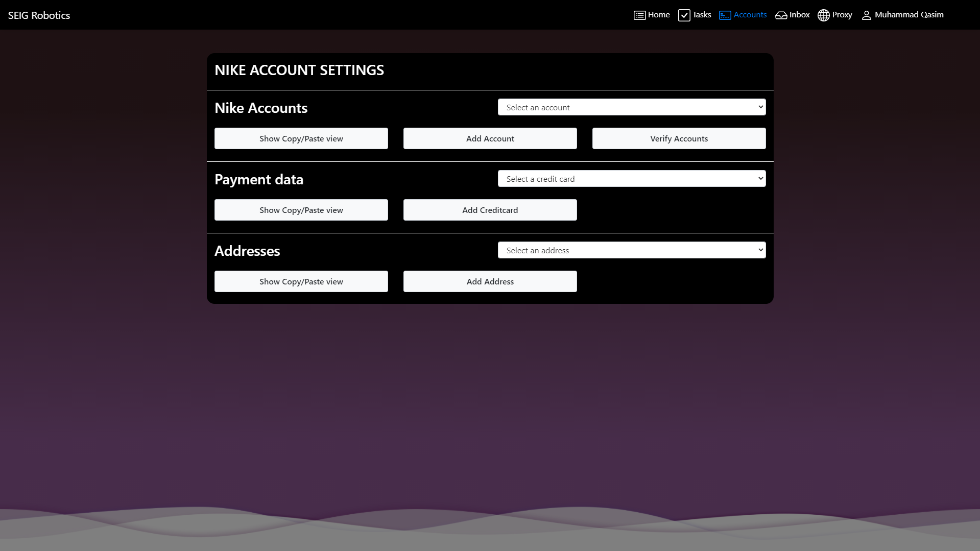The width and height of the screenshot is (980, 551).
Task: Click the Inbox tray icon
Action: 781,15
